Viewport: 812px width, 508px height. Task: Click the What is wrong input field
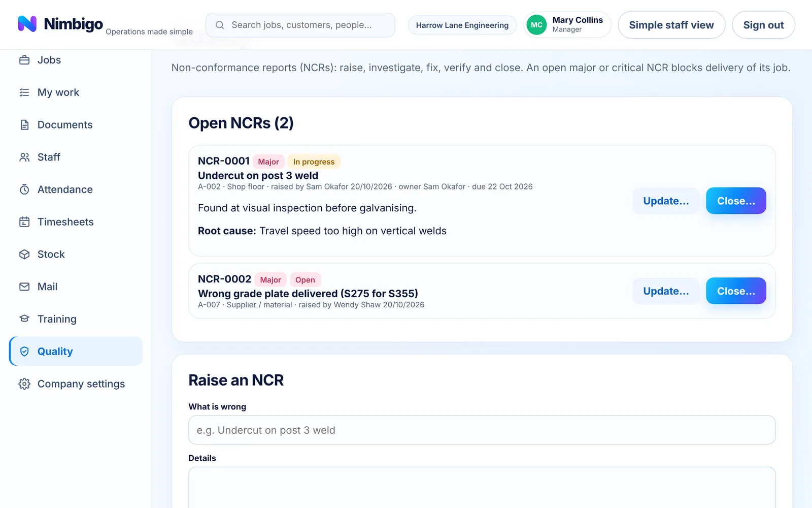482,430
